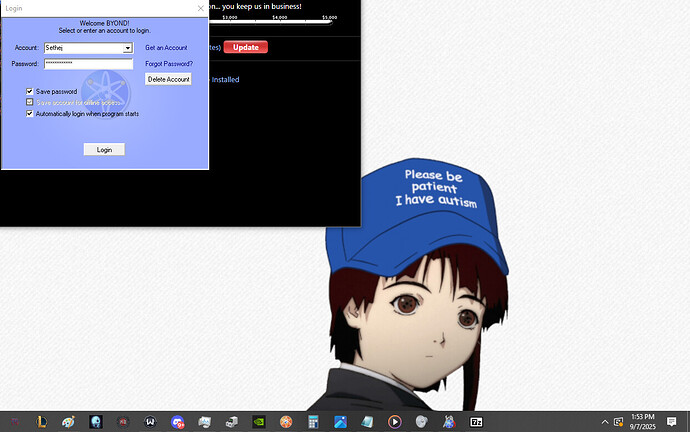The width and height of the screenshot is (690, 432).
Task: Toggle Save account for online access checkbox
Action: (x=29, y=102)
